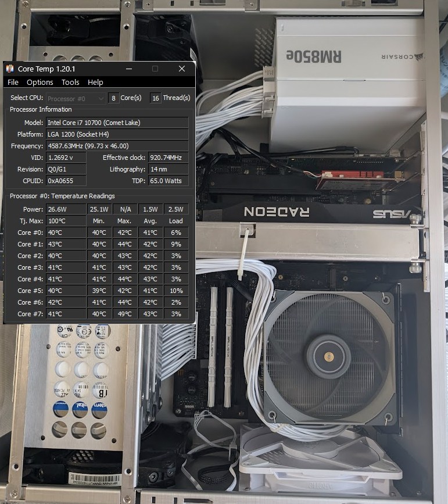Click the Max. column header
The height and width of the screenshot is (504, 448).
(x=124, y=221)
